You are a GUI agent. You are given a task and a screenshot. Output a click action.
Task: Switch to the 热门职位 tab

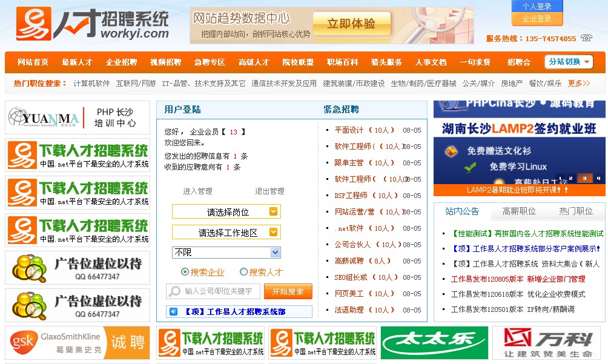[576, 211]
